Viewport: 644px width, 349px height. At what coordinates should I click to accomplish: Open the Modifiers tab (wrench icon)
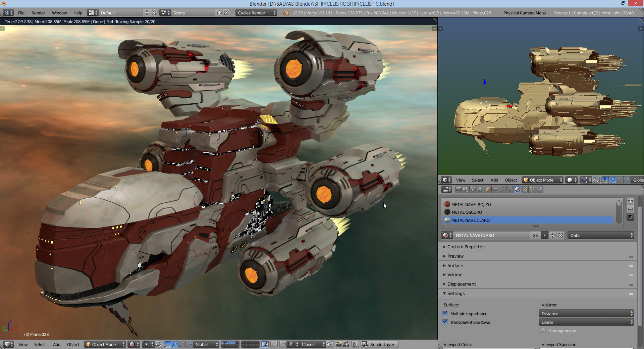click(503, 189)
